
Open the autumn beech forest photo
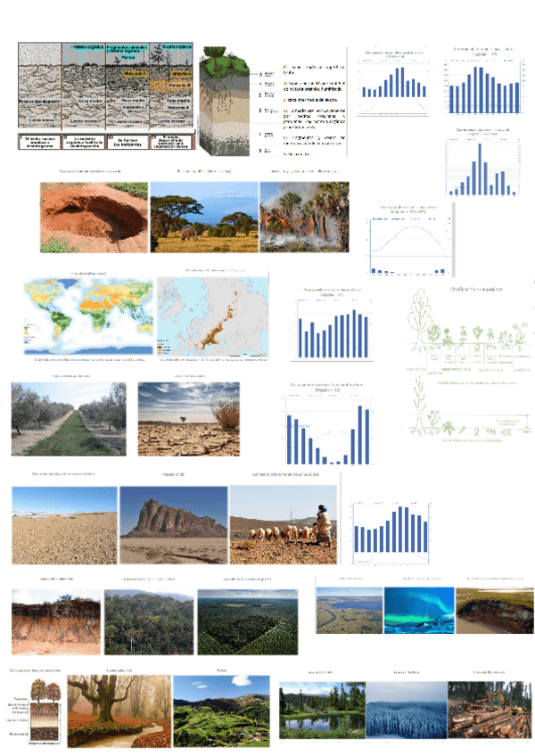[119, 711]
